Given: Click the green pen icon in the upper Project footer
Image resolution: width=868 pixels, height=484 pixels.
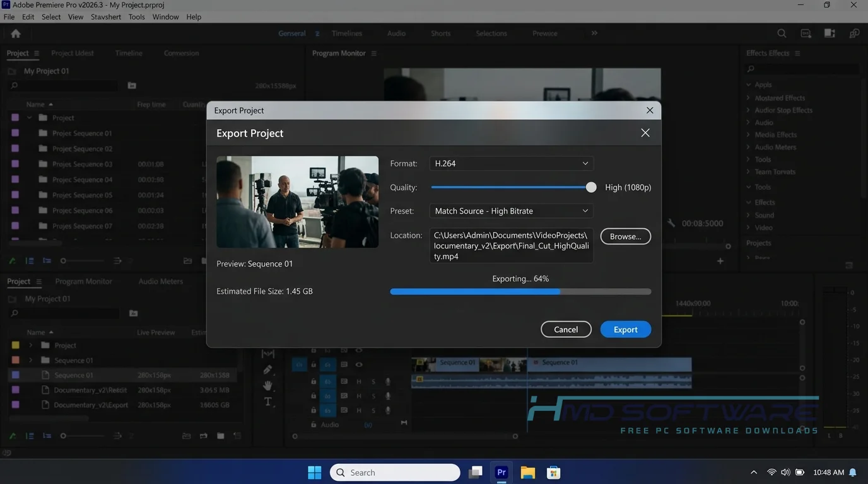Looking at the screenshot, I should 13,260.
